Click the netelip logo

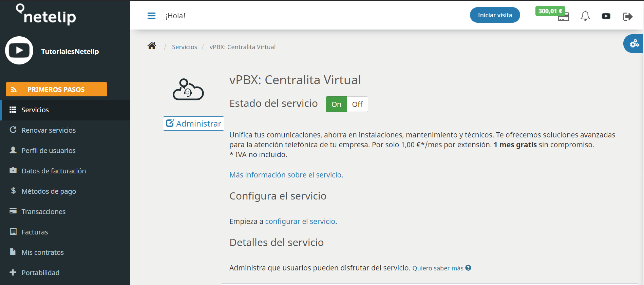[46, 14]
